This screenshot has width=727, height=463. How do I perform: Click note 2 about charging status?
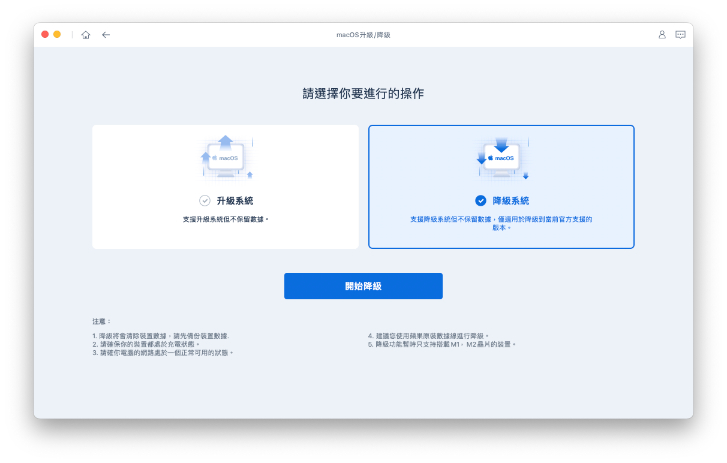(146, 344)
